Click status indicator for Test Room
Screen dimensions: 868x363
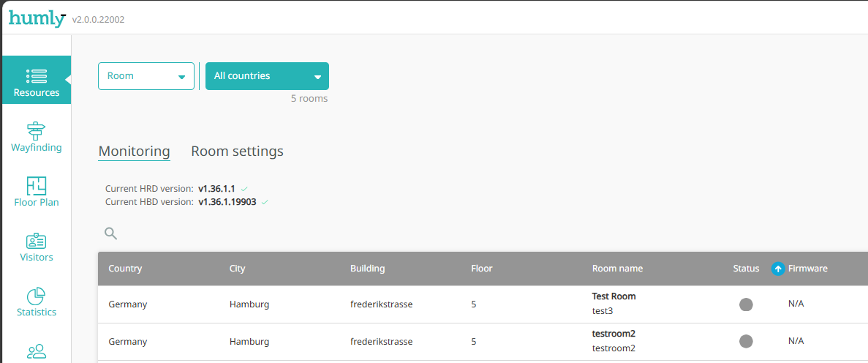pyautogui.click(x=746, y=304)
